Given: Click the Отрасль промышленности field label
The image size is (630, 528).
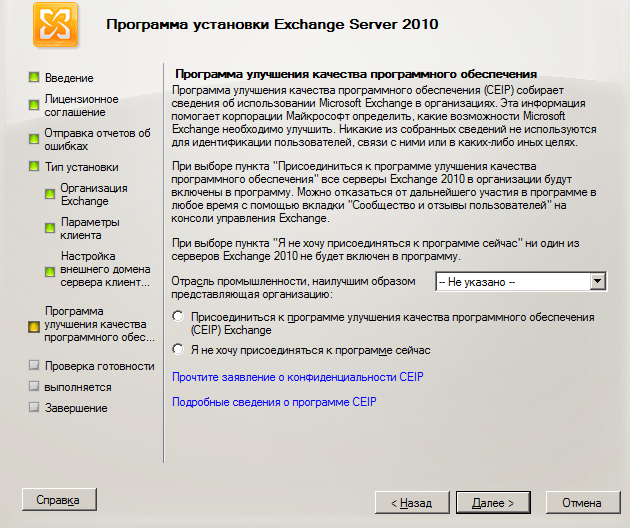Looking at the screenshot, I should [x=293, y=288].
